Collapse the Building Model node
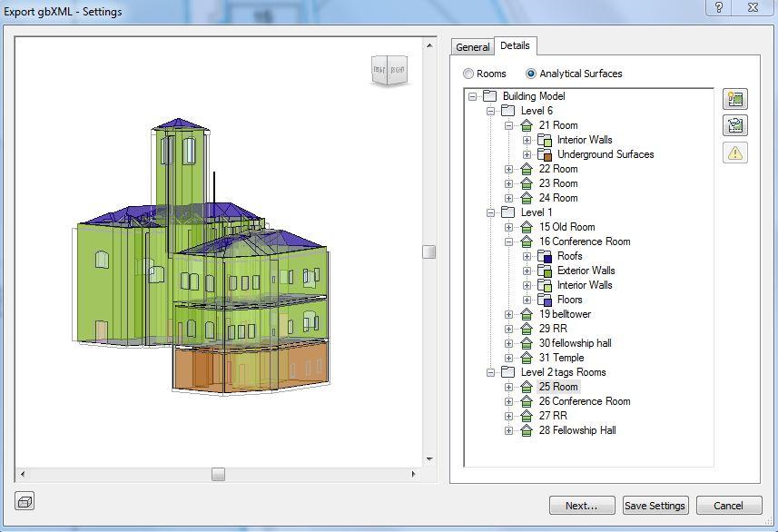This screenshot has height=532, width=778. 473,96
